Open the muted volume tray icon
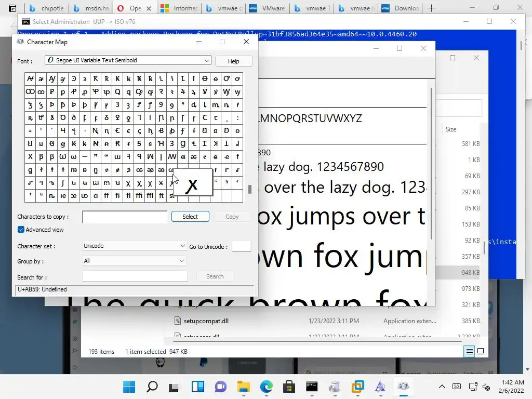The image size is (532, 399). (486, 387)
